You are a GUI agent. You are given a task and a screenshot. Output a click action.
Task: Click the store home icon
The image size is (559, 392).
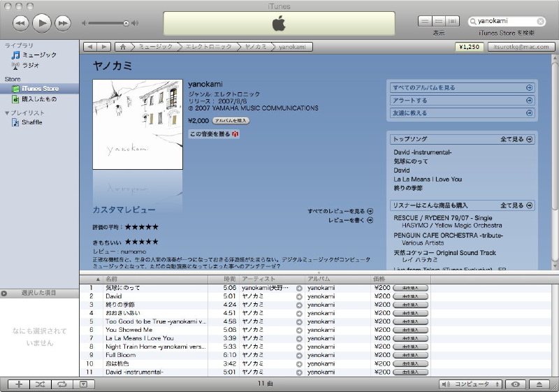tap(123, 47)
